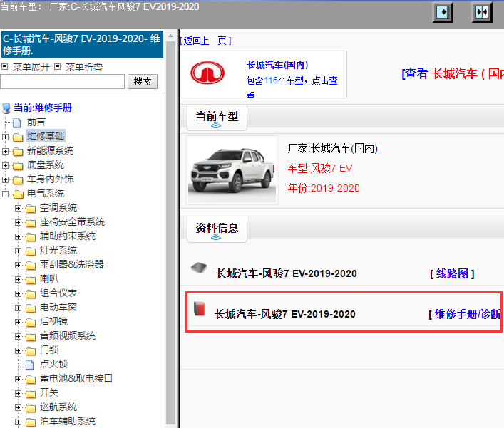Select 组合仪表 in the tree
The width and height of the screenshot is (504, 428).
58,293
